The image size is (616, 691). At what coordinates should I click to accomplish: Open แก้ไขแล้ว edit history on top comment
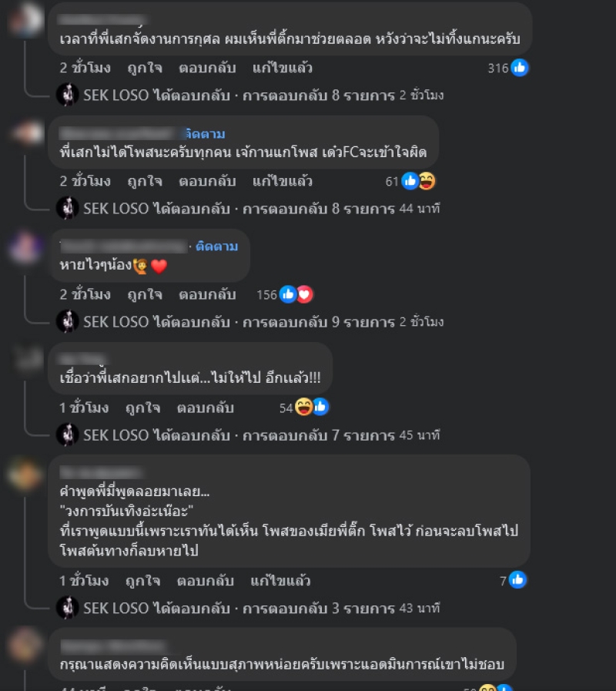283,68
